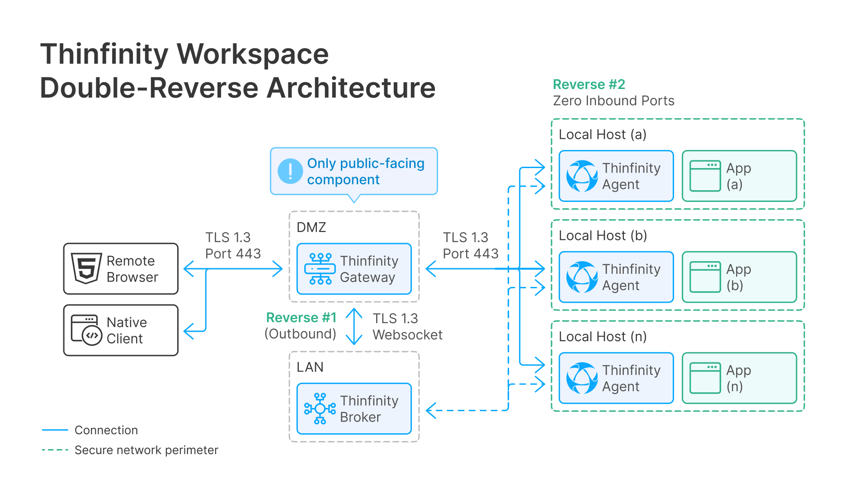Click the App (b) window icon
Viewport: 868px width, 488px height.
tap(705, 277)
